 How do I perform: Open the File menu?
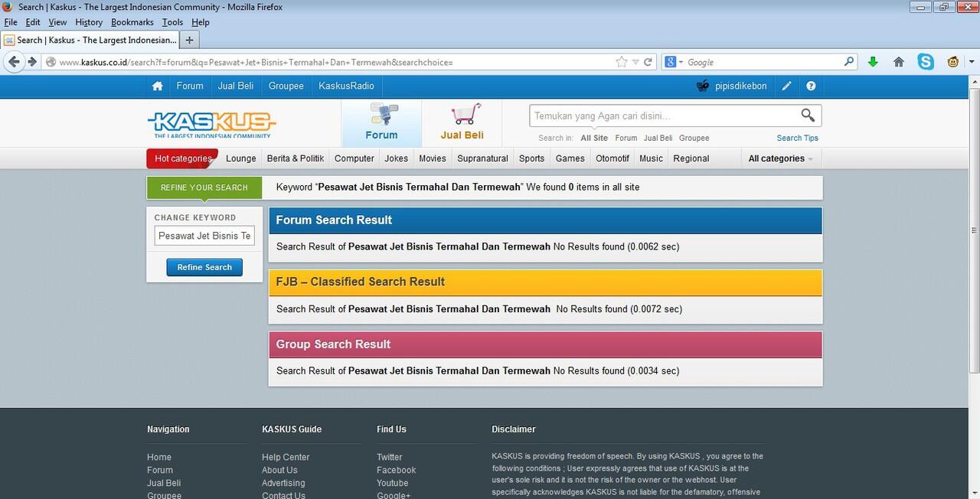point(10,22)
